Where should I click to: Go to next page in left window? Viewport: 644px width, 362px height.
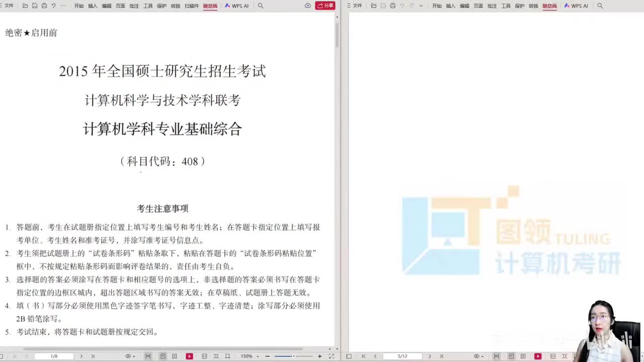81,356
